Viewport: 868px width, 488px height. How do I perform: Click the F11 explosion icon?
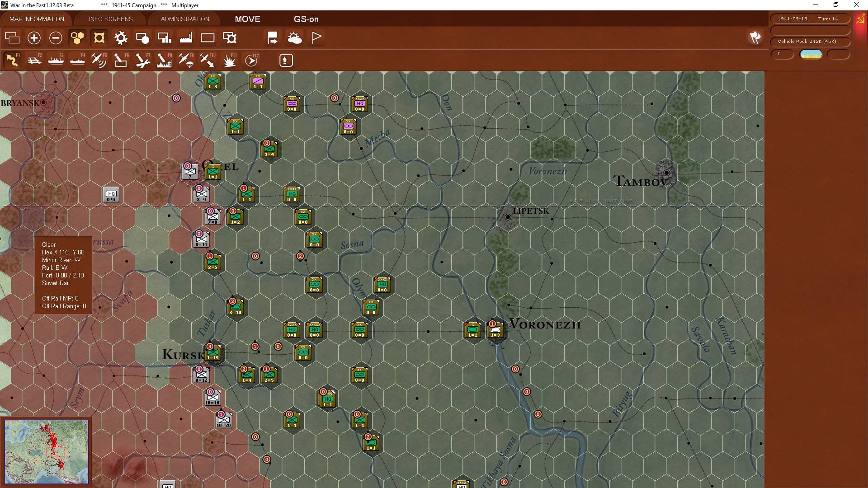pos(229,60)
